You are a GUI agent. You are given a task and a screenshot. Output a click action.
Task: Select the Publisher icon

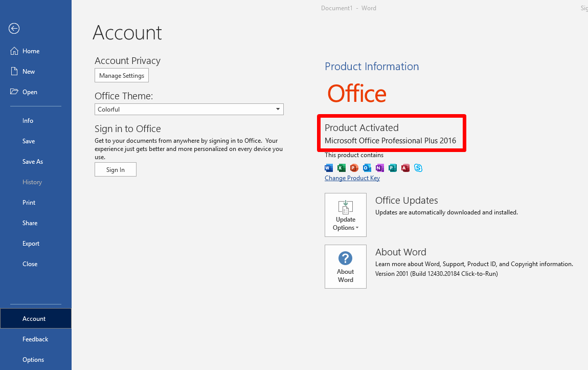coord(392,168)
